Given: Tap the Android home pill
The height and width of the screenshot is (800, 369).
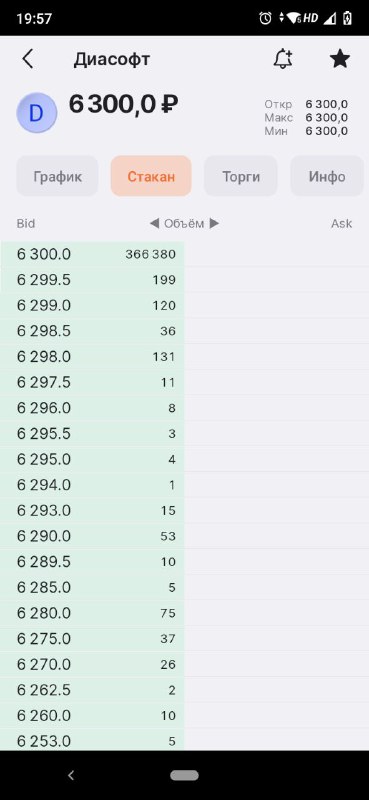Looking at the screenshot, I should 184,776.
